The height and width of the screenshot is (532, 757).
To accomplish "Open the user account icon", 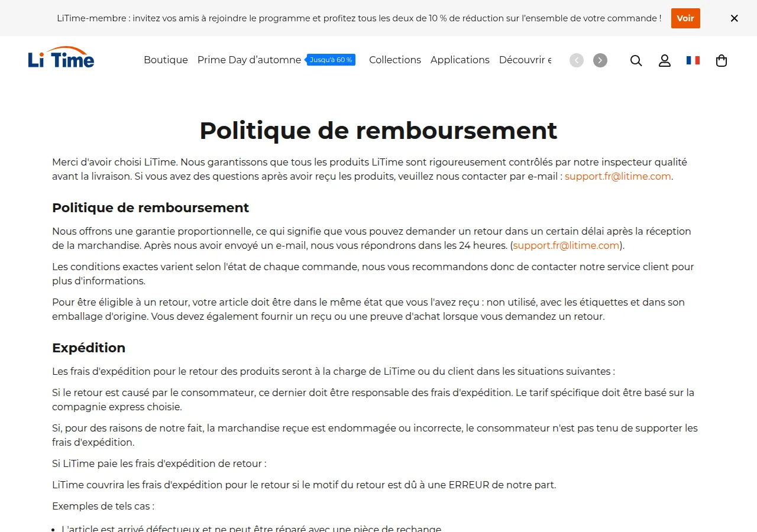I will coord(665,60).
